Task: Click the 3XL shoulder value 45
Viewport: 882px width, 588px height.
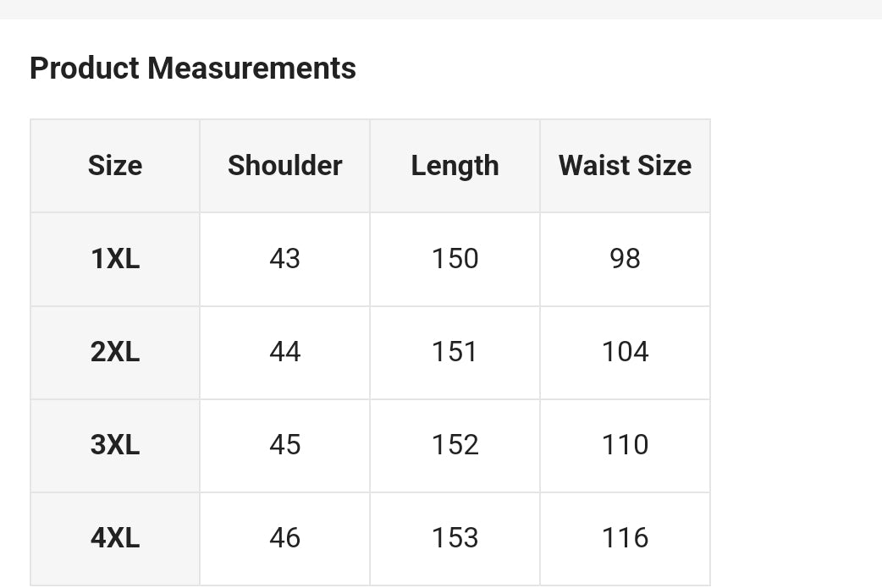Action: 285,445
